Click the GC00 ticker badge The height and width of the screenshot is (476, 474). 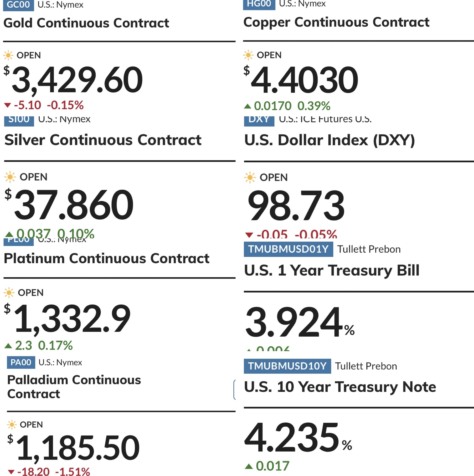pyautogui.click(x=19, y=5)
